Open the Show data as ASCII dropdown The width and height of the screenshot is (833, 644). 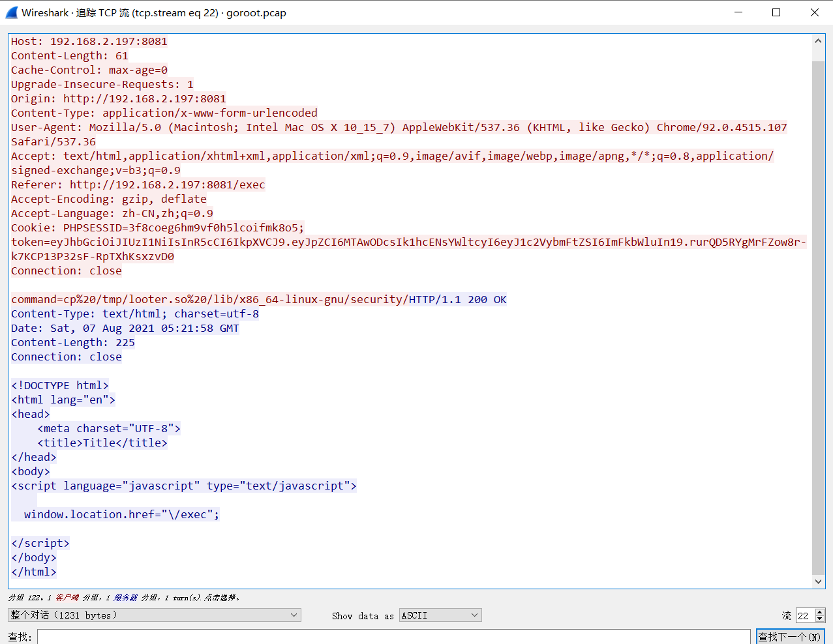point(440,615)
